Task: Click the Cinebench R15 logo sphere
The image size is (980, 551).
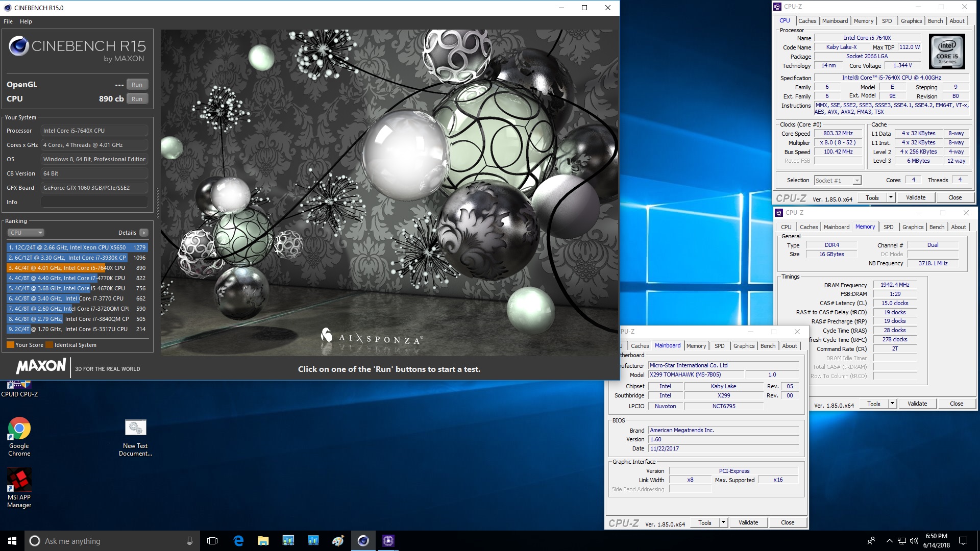Action: [x=19, y=46]
